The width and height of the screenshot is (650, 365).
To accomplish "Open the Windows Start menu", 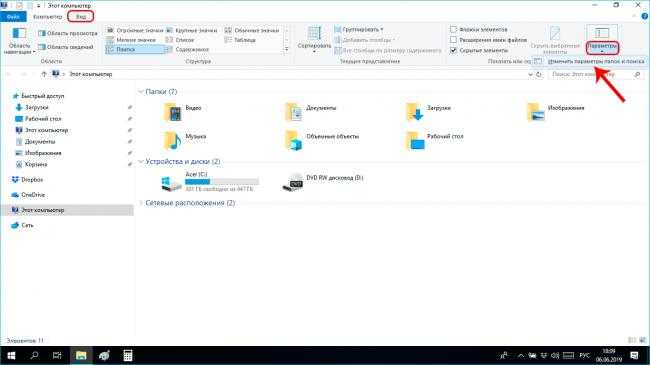I will pyautogui.click(x=11, y=355).
